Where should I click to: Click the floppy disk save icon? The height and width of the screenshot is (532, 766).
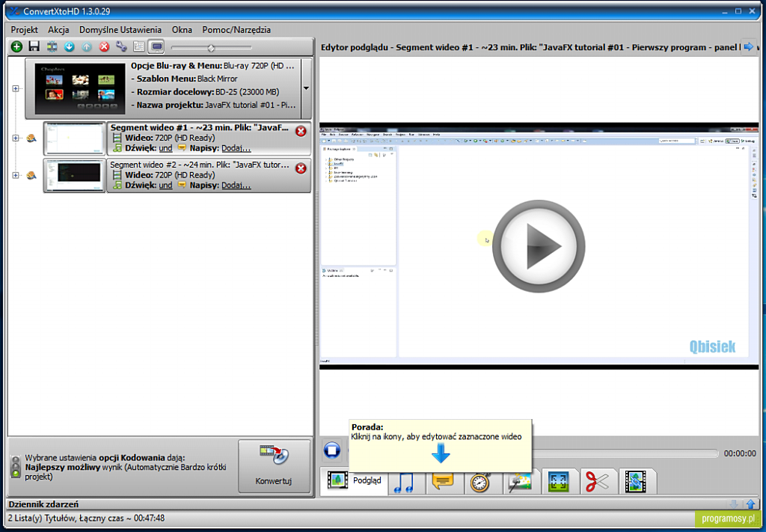pos(34,47)
